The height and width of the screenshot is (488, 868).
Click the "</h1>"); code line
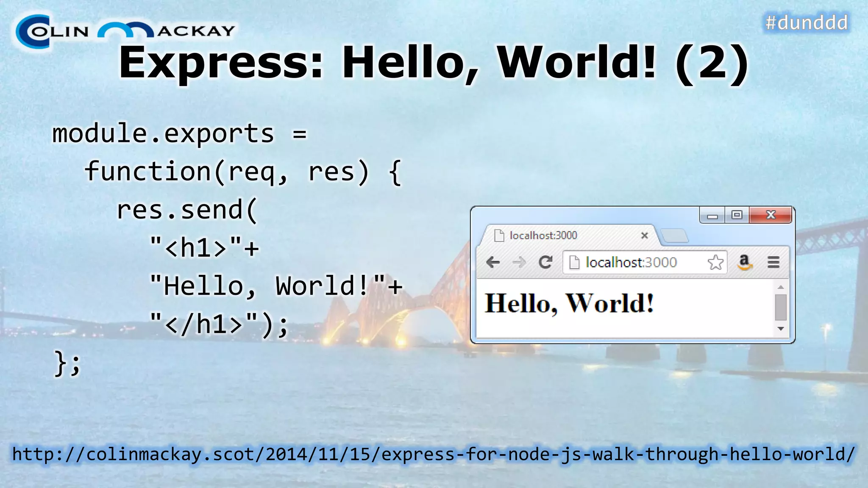click(220, 324)
